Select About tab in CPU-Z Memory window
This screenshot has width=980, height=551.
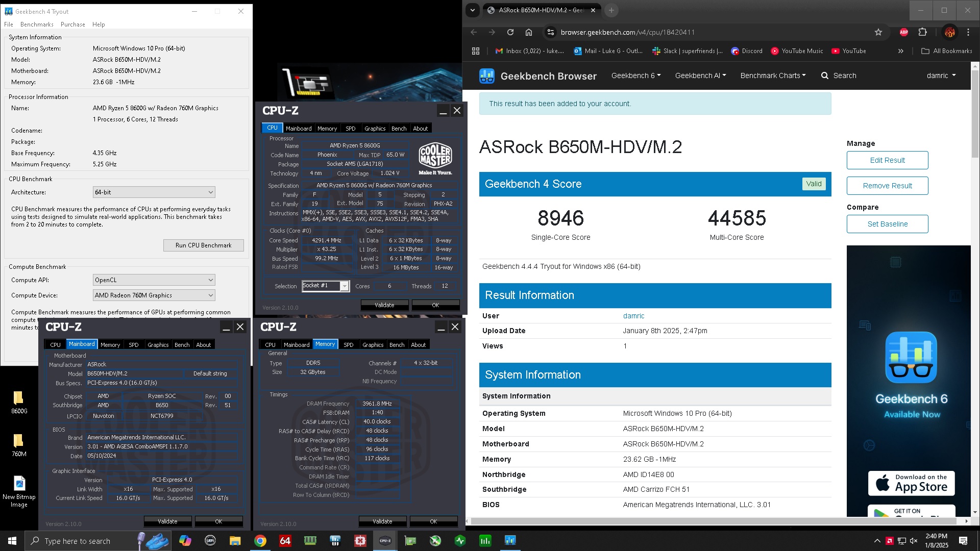click(418, 345)
